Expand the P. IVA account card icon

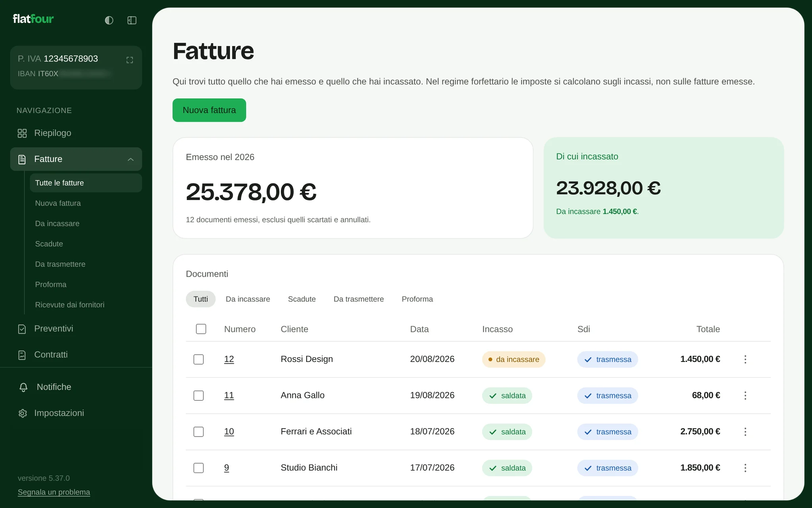point(130,60)
